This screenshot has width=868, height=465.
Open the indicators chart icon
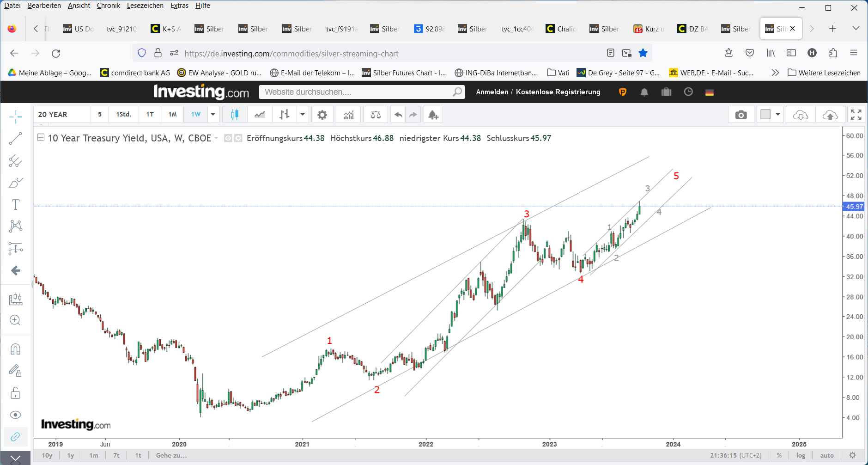(348, 115)
